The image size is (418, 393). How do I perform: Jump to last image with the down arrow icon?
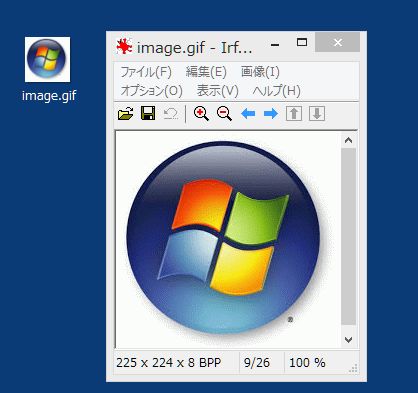317,114
